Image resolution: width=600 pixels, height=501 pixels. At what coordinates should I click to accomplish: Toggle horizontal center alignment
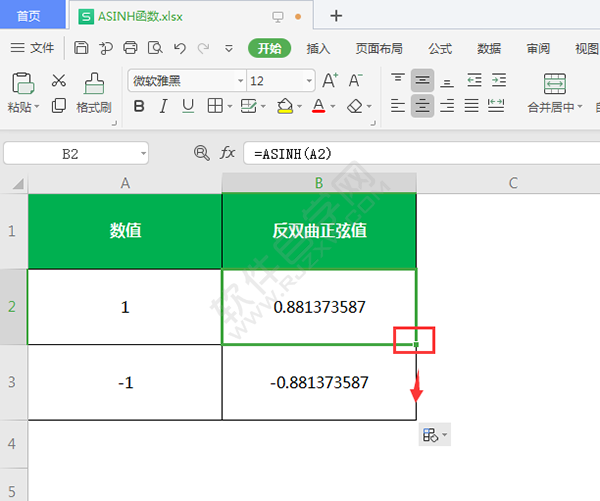(x=422, y=106)
